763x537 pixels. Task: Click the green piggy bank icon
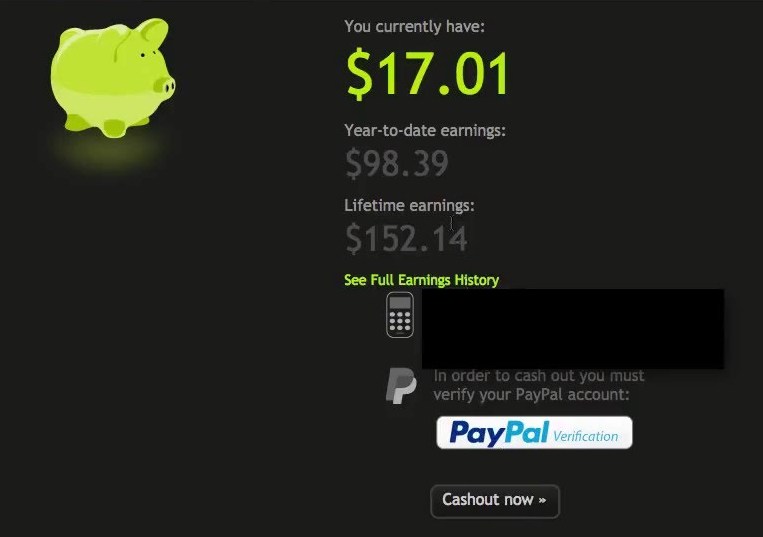coord(113,78)
